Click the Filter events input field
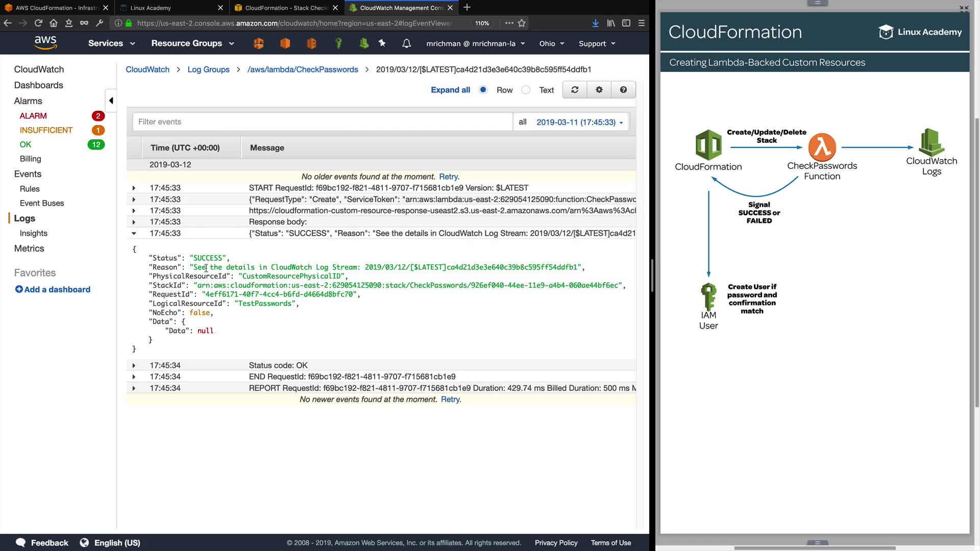 pyautogui.click(x=323, y=122)
